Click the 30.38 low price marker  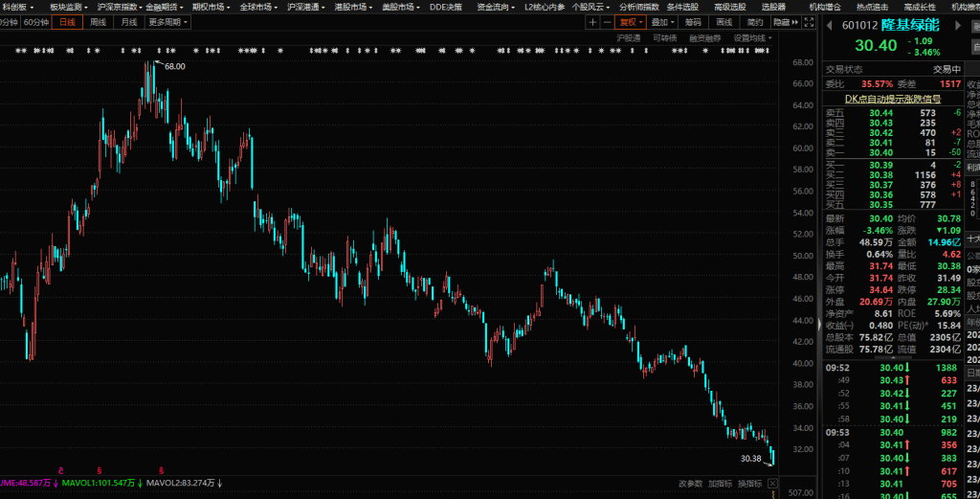click(x=750, y=459)
